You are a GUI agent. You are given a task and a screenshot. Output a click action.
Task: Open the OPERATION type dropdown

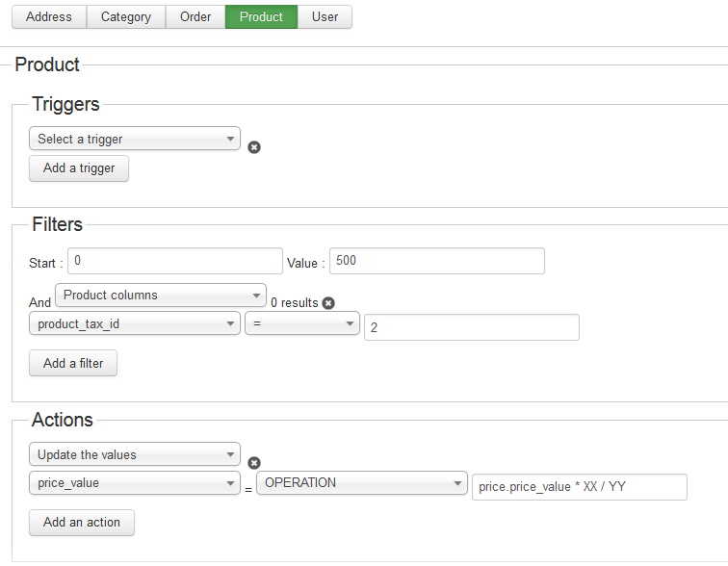(362, 483)
